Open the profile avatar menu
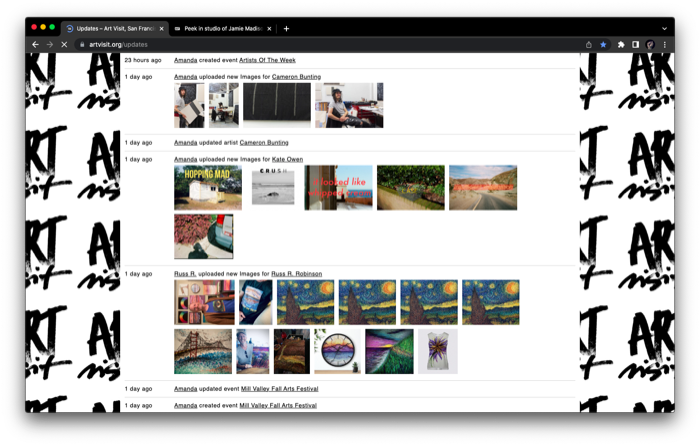 coord(650,45)
